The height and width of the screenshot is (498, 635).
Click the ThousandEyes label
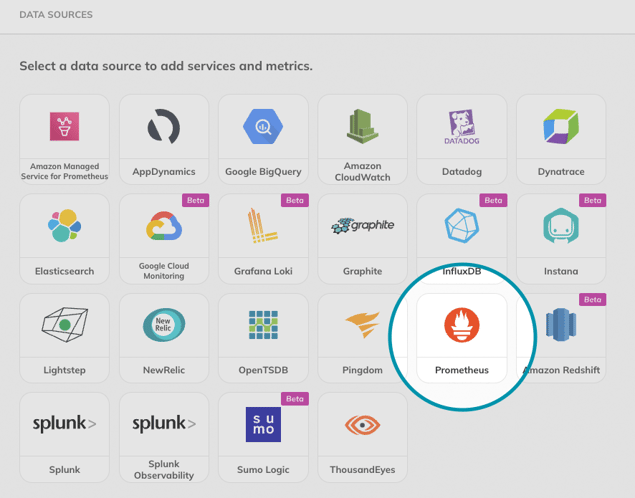[x=362, y=470]
